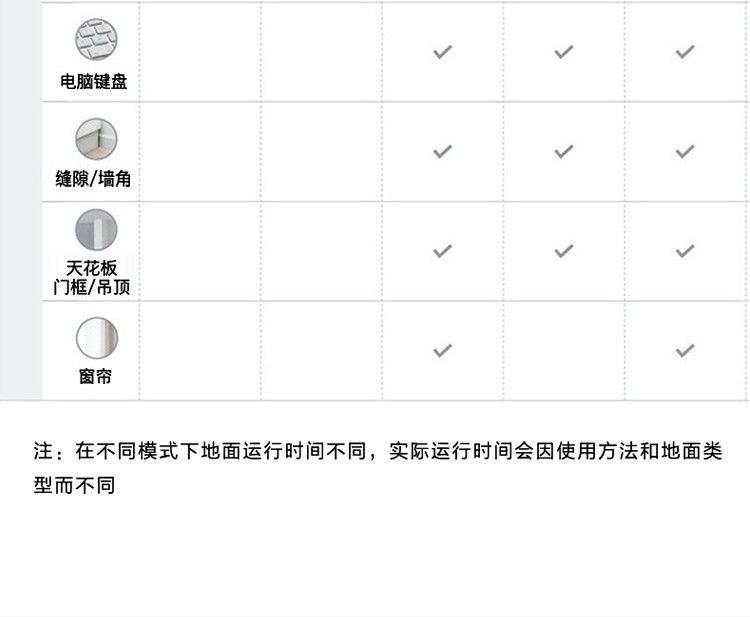750x617 pixels.
Task: Select the gap/wall corner (缝隙/墙角) icon
Action: pyautogui.click(x=96, y=139)
